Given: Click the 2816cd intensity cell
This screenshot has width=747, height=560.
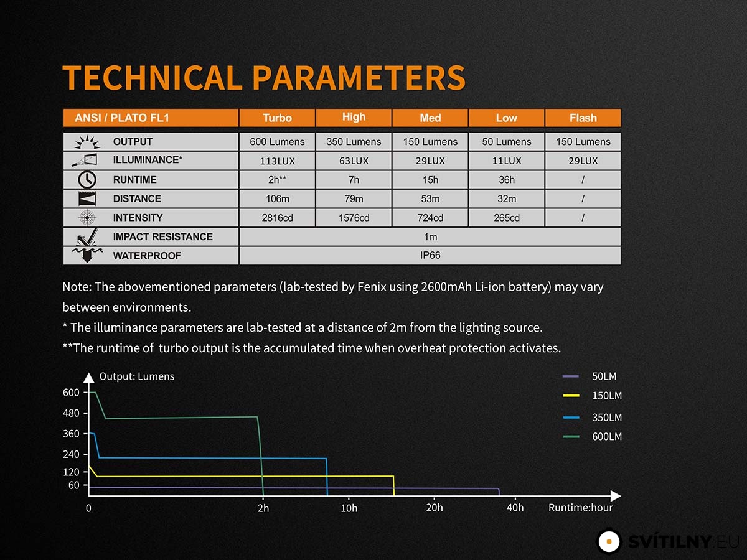Looking at the screenshot, I should (277, 218).
